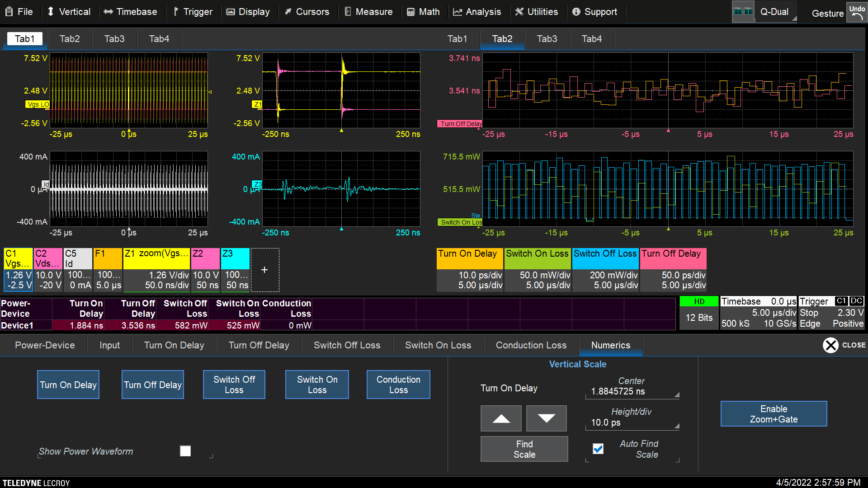Open the Q-Dual grid layout selector

[x=743, y=12]
